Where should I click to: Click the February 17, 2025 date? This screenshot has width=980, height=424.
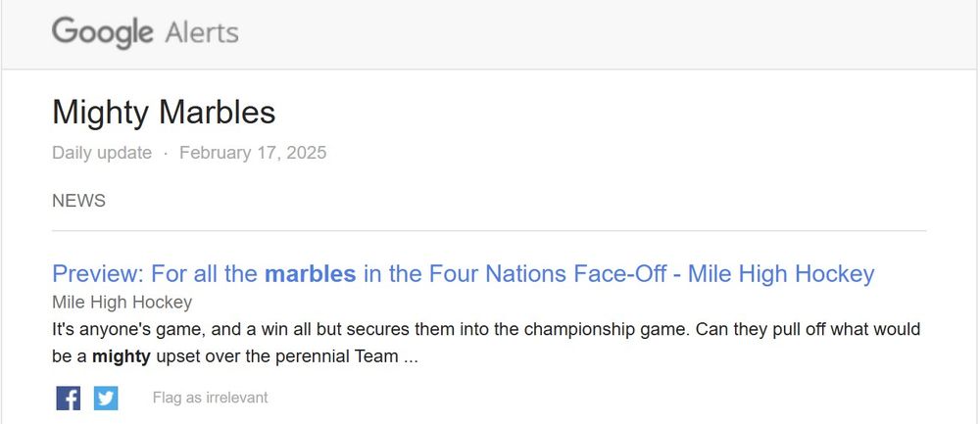tap(253, 153)
